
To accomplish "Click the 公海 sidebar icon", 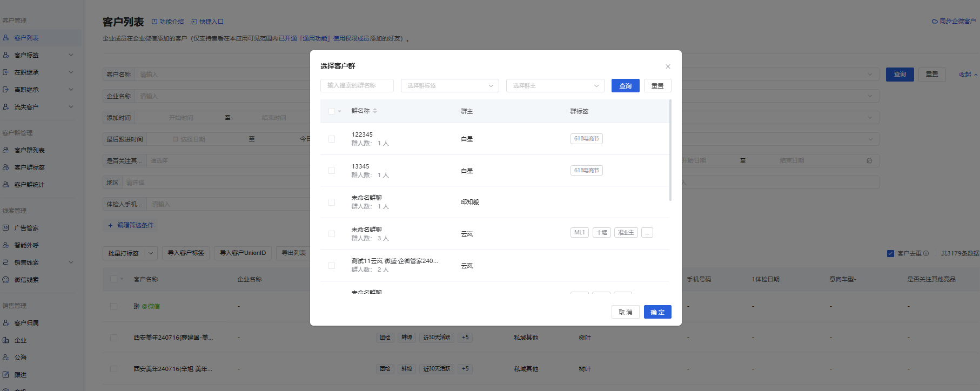I will point(6,358).
